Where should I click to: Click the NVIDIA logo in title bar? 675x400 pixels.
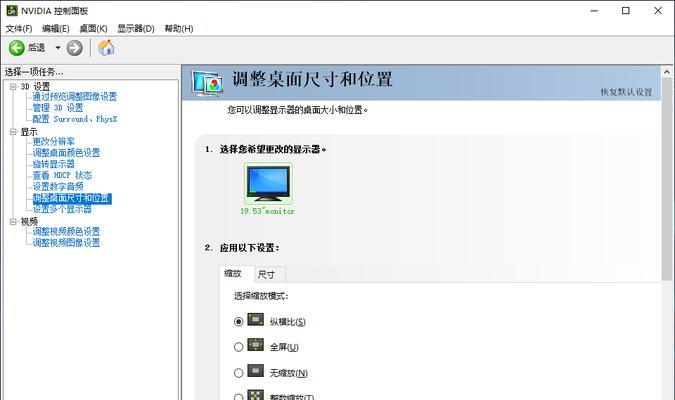(x=12, y=10)
